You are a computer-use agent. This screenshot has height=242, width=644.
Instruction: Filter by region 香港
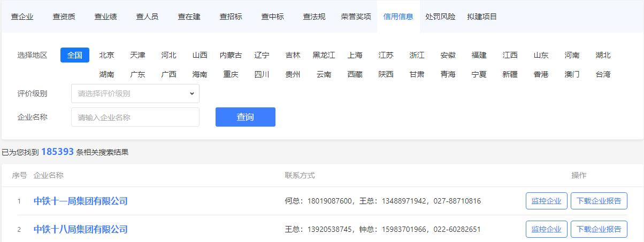click(x=541, y=74)
